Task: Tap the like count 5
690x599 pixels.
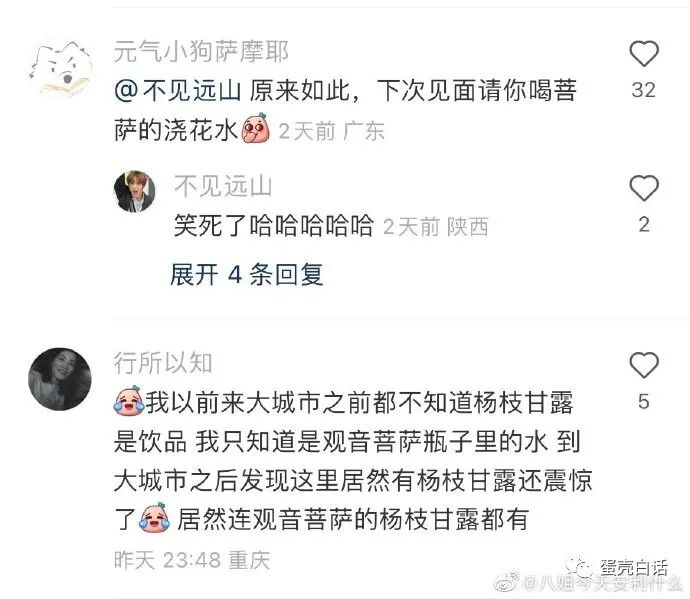Action: [x=644, y=401]
